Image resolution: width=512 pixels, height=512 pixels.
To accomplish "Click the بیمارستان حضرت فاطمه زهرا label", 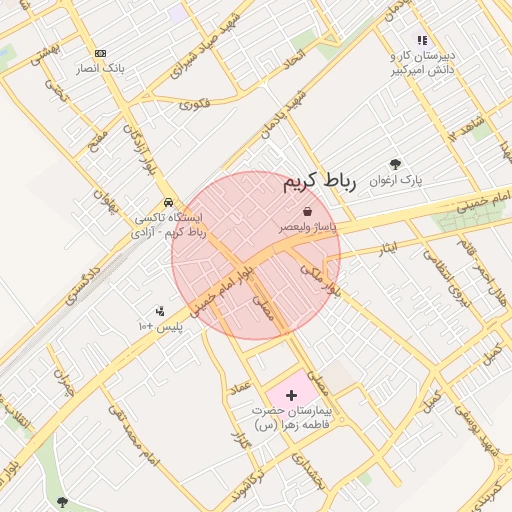I will tap(292, 418).
